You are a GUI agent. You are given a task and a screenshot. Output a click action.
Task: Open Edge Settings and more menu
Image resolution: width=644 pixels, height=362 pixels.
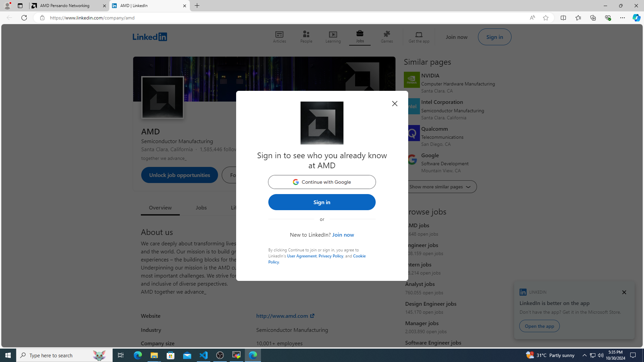point(622,18)
